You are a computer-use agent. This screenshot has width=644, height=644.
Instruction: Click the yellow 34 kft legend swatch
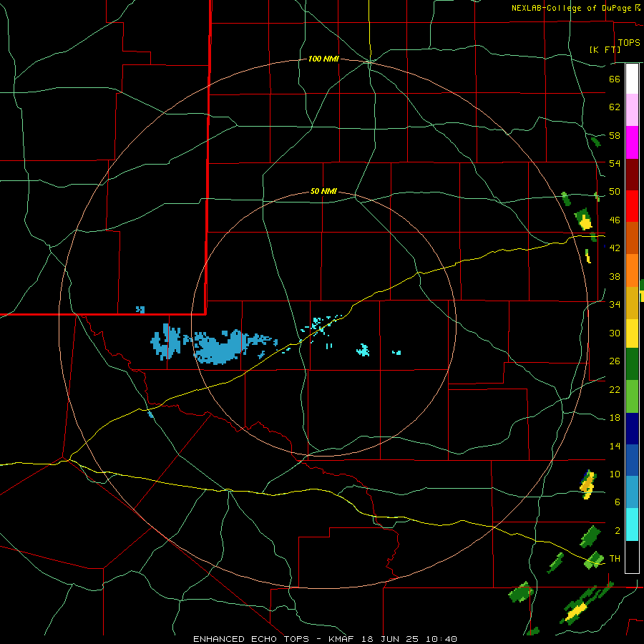(632, 333)
